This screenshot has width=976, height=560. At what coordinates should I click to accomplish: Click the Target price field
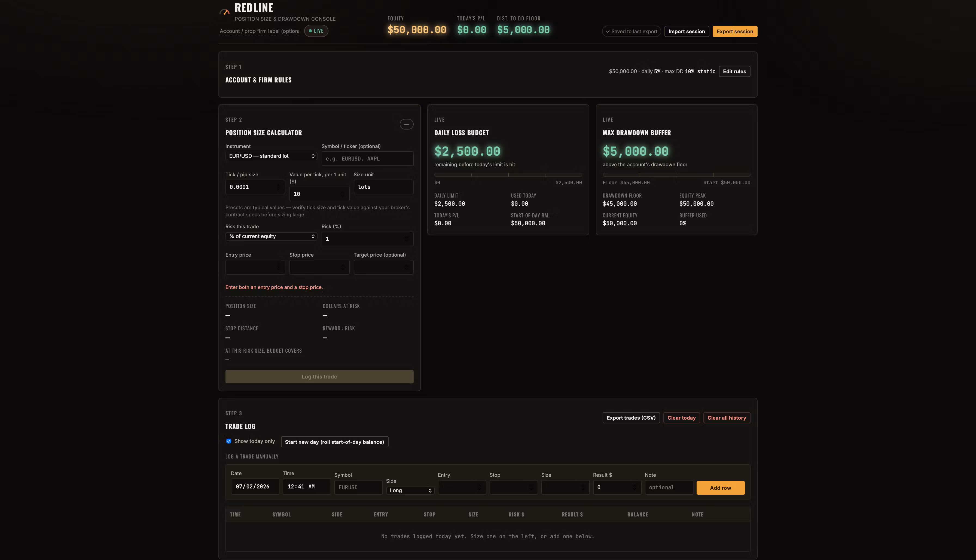(x=383, y=267)
